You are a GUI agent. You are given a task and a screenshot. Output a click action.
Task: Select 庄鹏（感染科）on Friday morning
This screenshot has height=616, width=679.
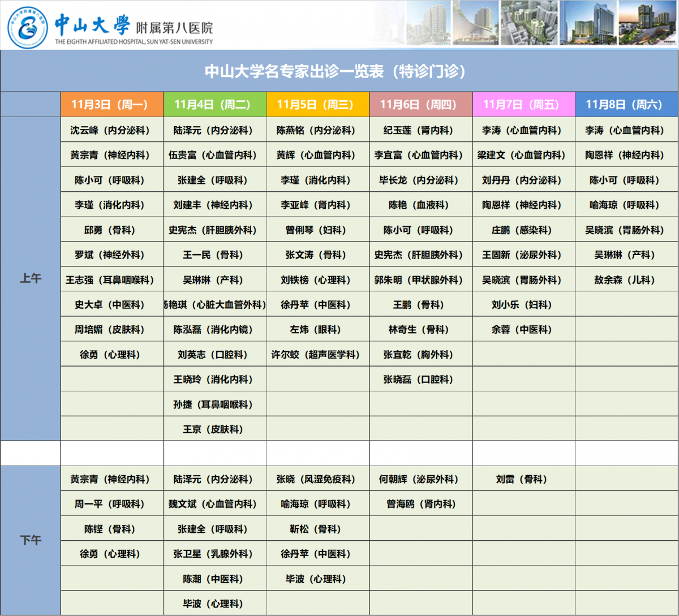[x=523, y=230]
